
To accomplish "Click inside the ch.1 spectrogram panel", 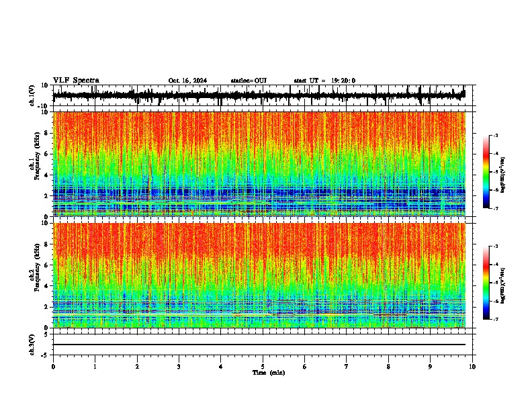I will coord(259,164).
